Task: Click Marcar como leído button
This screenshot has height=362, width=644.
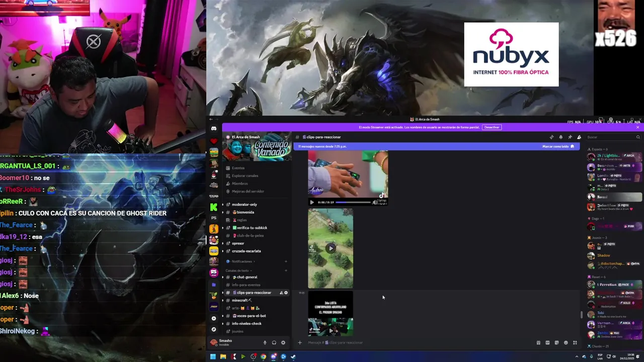Action: tap(558, 146)
